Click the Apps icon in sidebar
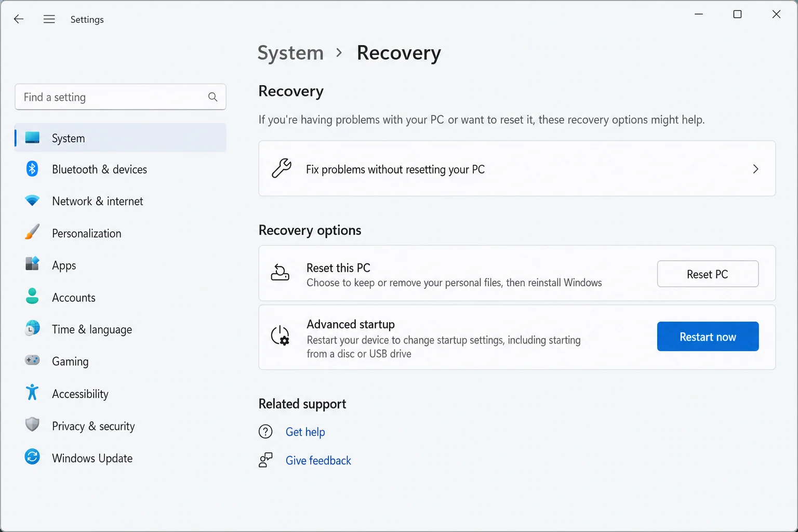 32,264
